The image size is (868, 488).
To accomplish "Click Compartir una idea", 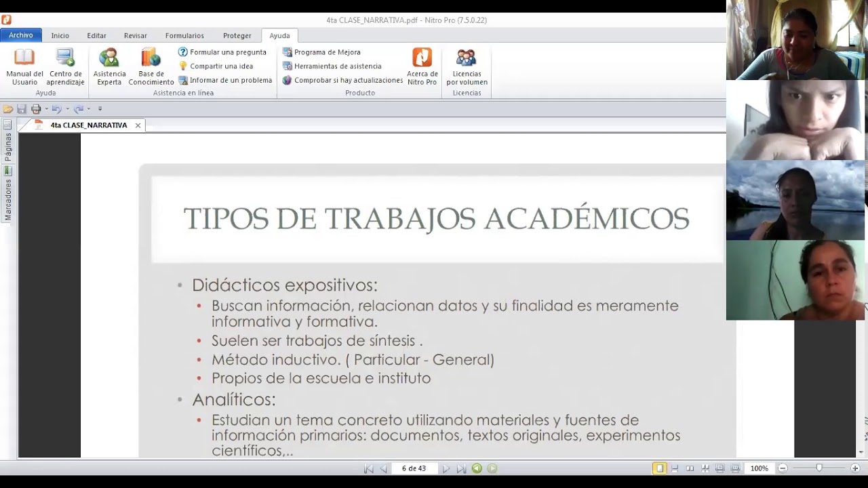I will (x=216, y=66).
